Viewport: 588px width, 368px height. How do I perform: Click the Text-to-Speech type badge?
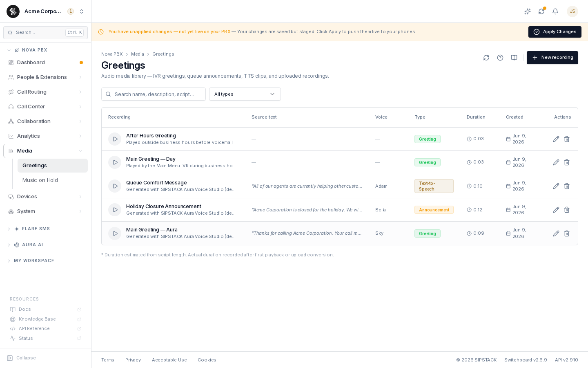pyautogui.click(x=434, y=186)
